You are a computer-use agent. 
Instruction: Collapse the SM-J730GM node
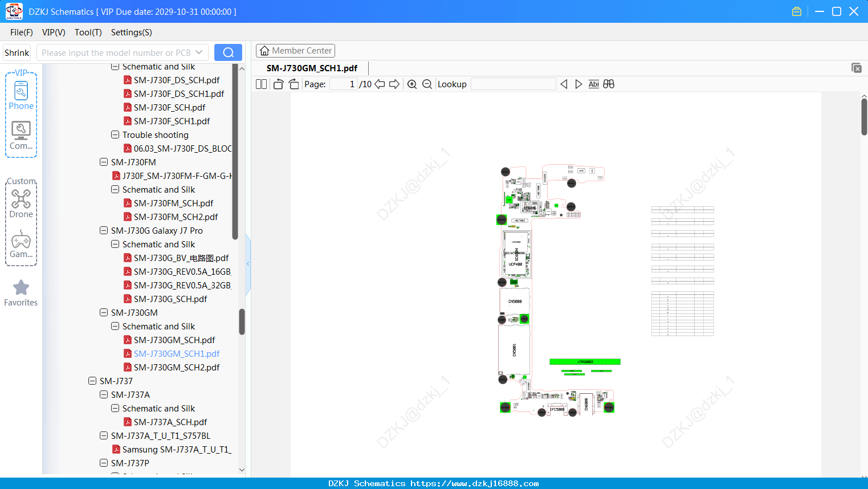[x=104, y=313]
